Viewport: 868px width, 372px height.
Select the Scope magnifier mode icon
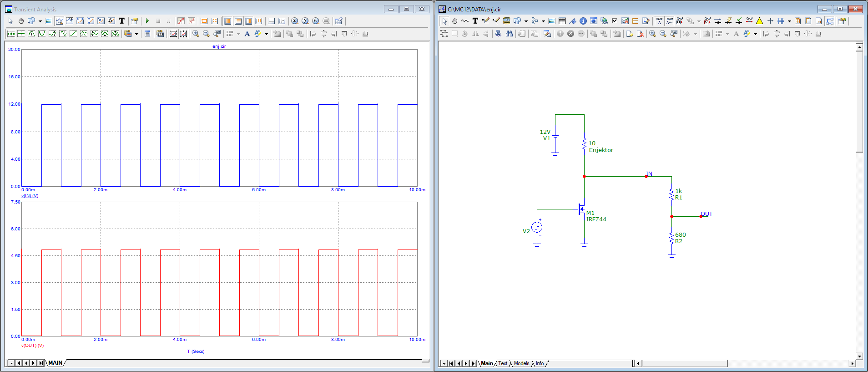pos(59,21)
